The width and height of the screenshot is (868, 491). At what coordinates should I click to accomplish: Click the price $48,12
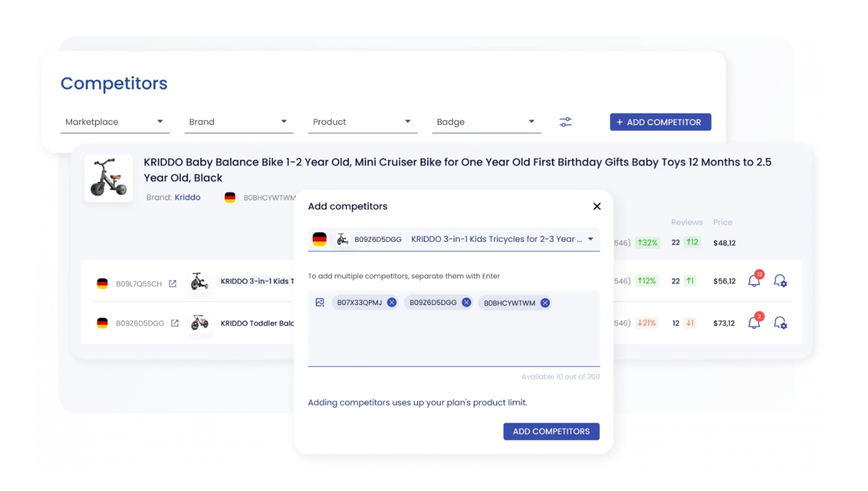[724, 243]
